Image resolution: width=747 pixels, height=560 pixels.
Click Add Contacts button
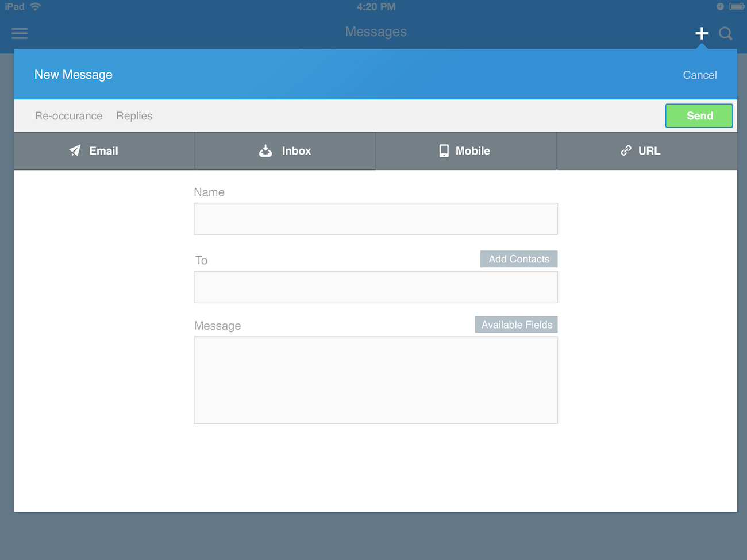[518, 259]
